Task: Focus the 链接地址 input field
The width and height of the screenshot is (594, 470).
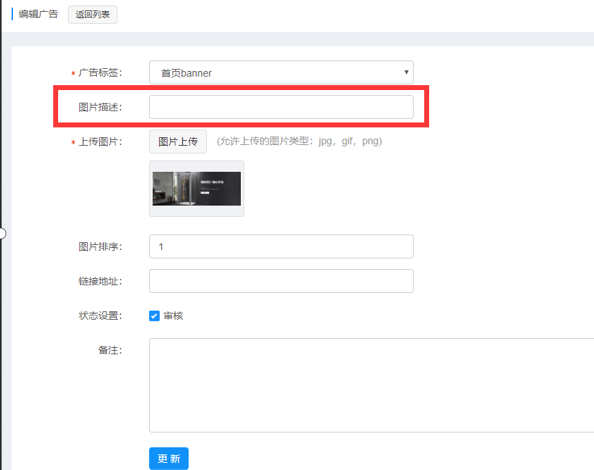Action: point(281,281)
